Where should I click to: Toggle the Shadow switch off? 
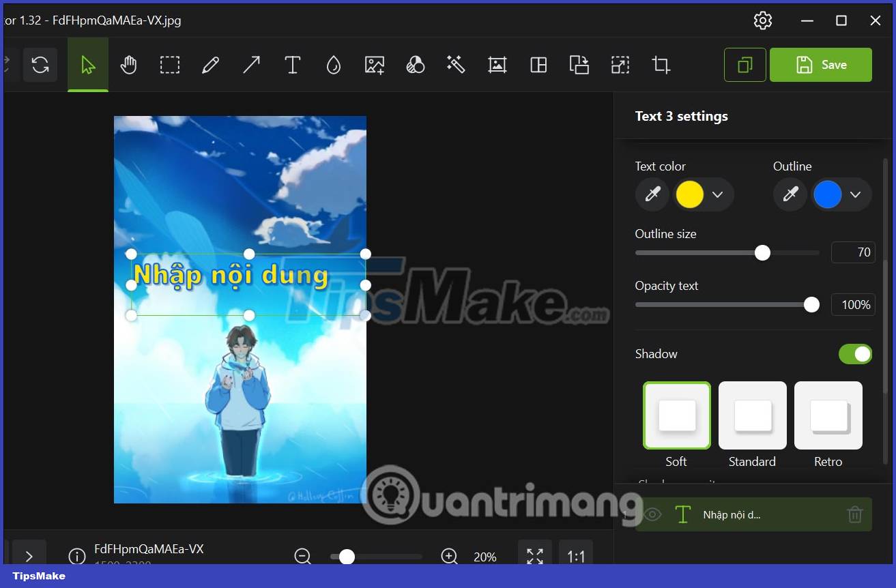pyautogui.click(x=855, y=354)
